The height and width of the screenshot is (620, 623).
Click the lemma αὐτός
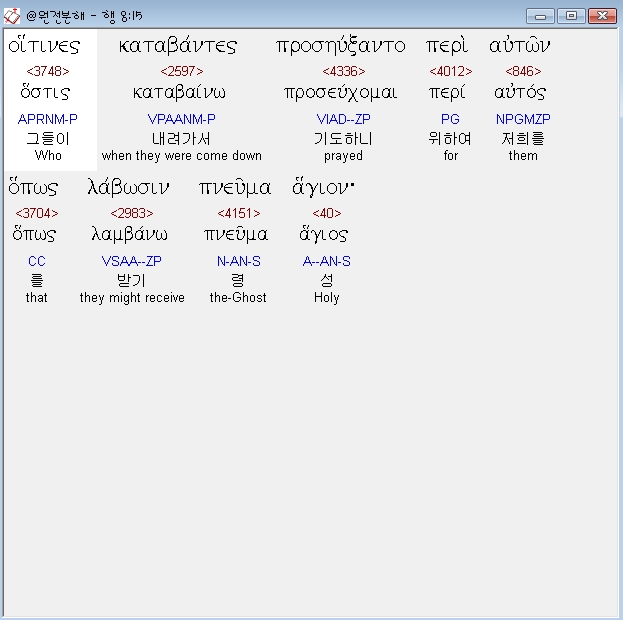pos(520,92)
